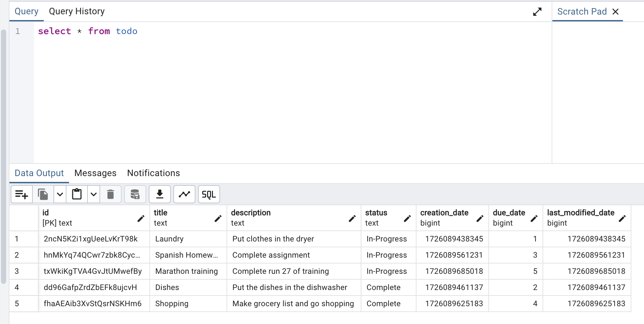
Task: Click the Paste clipboard icon
Action: tap(77, 195)
